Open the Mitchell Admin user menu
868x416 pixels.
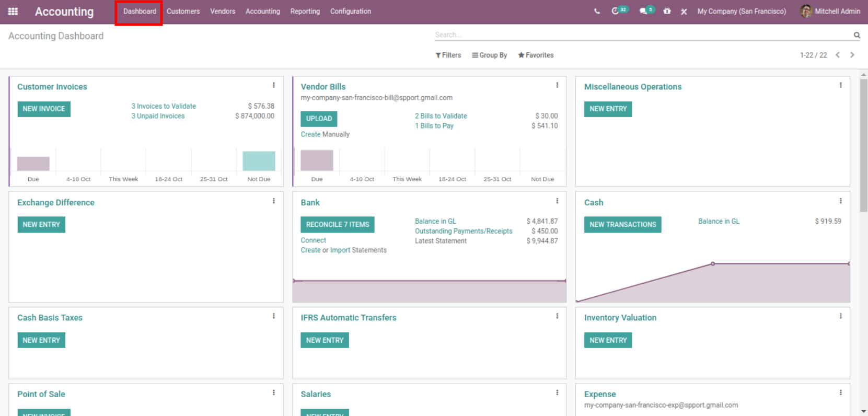point(830,11)
